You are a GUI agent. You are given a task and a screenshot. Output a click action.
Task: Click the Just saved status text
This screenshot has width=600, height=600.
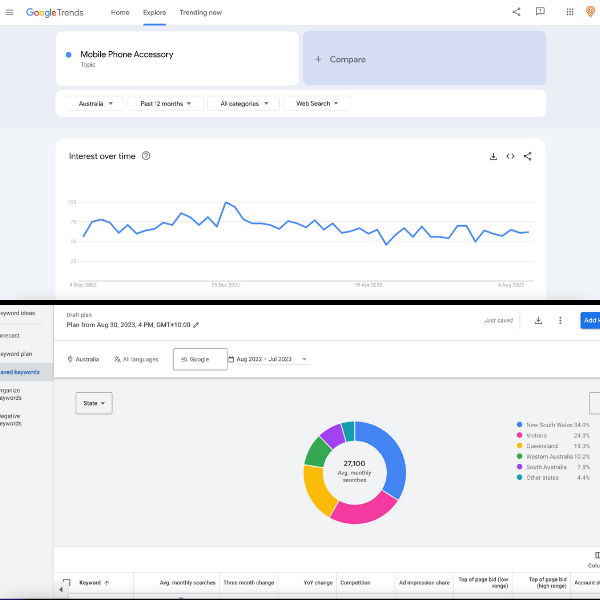pos(498,320)
